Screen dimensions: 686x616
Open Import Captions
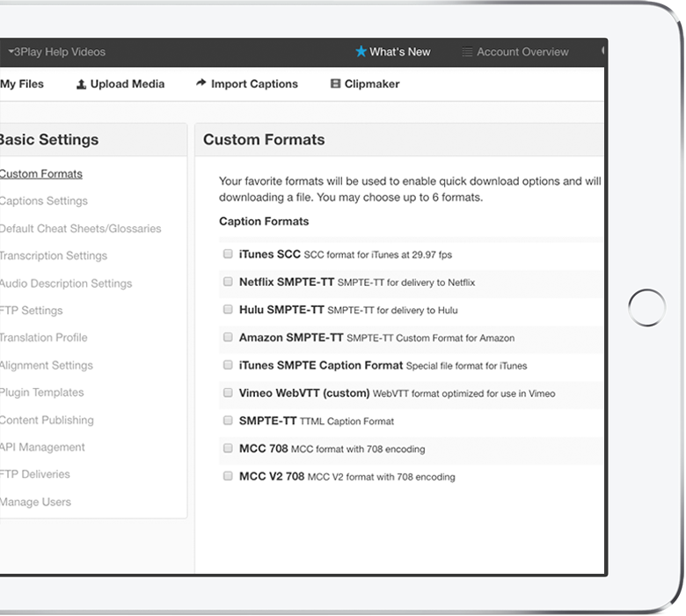[247, 84]
